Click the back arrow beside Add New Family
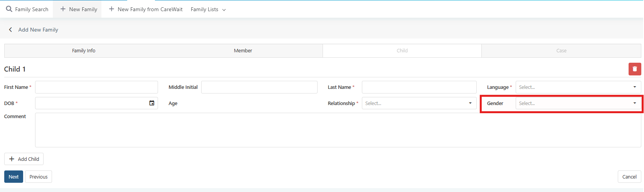 [10, 30]
